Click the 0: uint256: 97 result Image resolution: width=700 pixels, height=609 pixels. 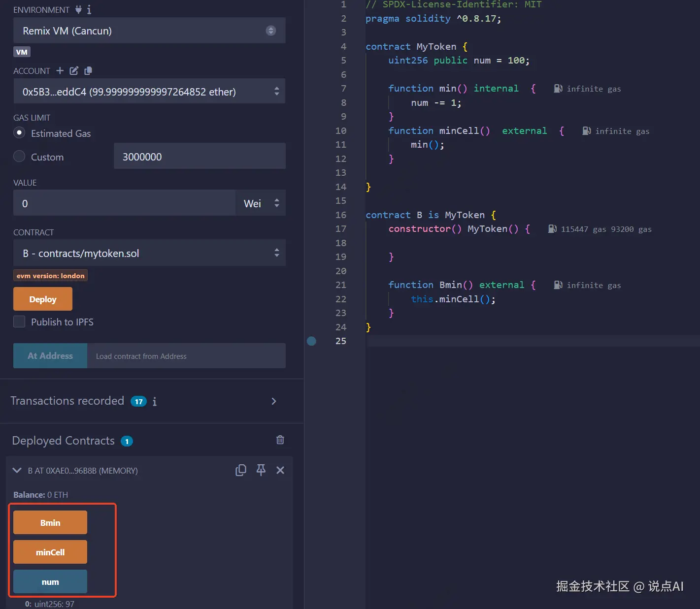(x=50, y=604)
